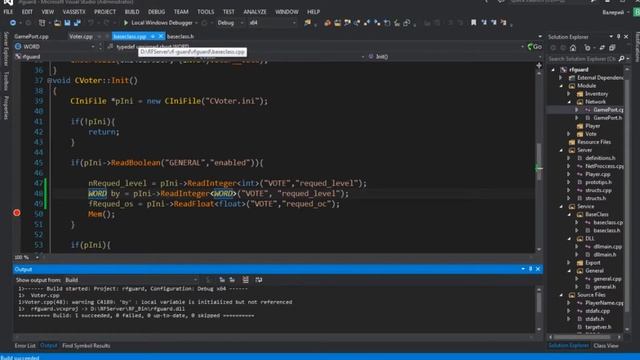Screen dimensions: 640x360
Task: Select stdafx.cpp in Solution Explorer
Action: [x=598, y=311]
